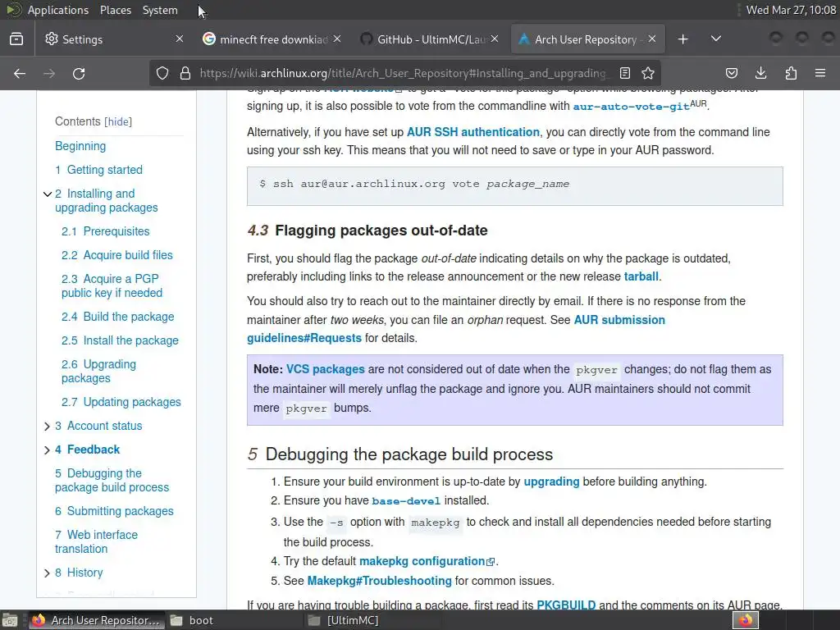The image size is (840, 630).
Task: Jump to 7 Web interface translation
Action: (x=96, y=542)
